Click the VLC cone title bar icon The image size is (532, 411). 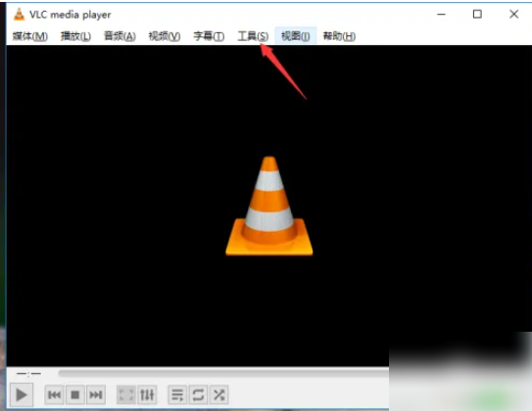click(19, 15)
